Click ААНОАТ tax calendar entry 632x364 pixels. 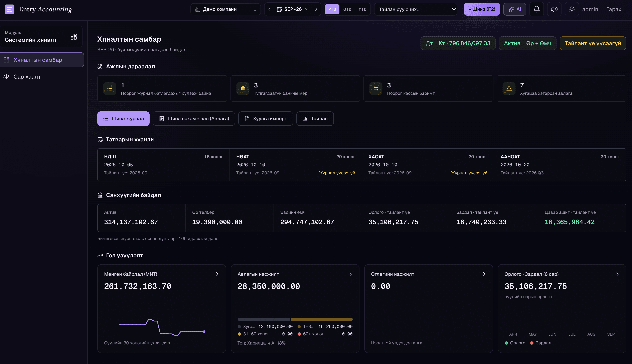[560, 165]
